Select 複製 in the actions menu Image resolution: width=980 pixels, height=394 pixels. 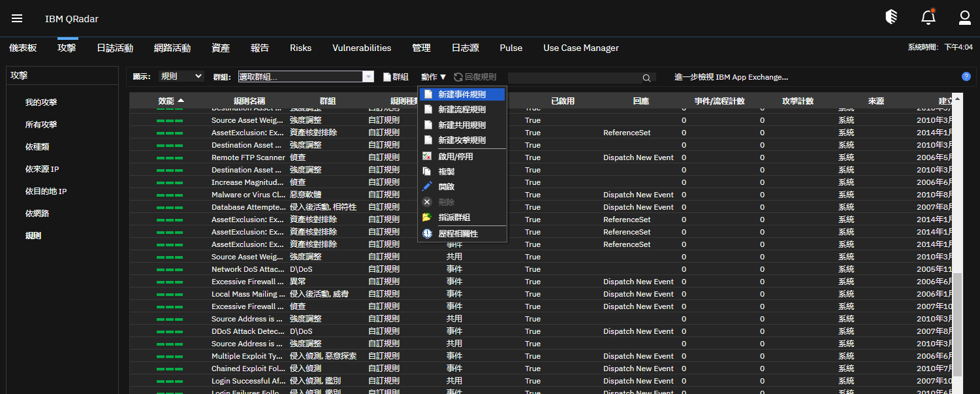tap(462, 172)
